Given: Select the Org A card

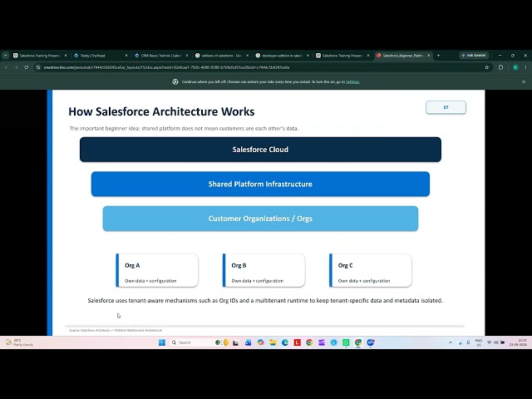Looking at the screenshot, I should [x=157, y=270].
